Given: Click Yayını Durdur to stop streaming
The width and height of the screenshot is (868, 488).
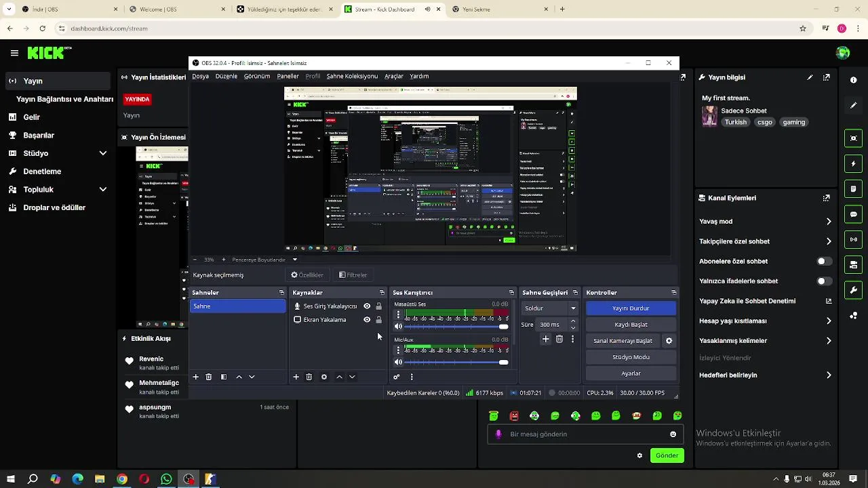Looking at the screenshot, I should pos(631,308).
